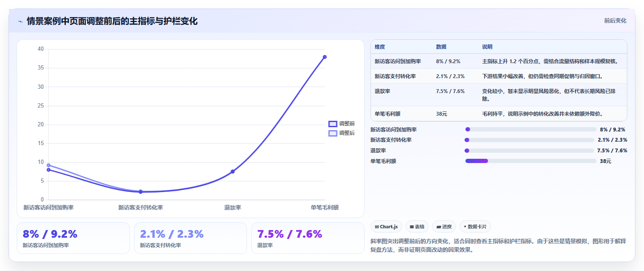Click the page title about 主指标与护栏变化
This screenshot has height=271, width=644.
(112, 21)
